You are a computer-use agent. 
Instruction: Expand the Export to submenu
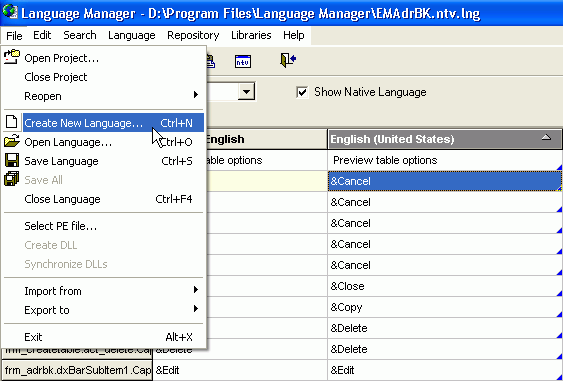pyautogui.click(x=196, y=308)
